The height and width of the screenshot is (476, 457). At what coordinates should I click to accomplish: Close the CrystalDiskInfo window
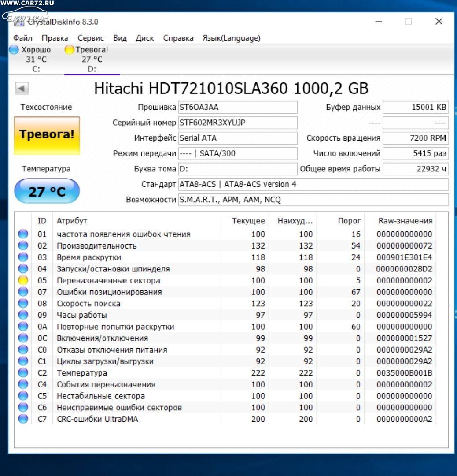[439, 22]
